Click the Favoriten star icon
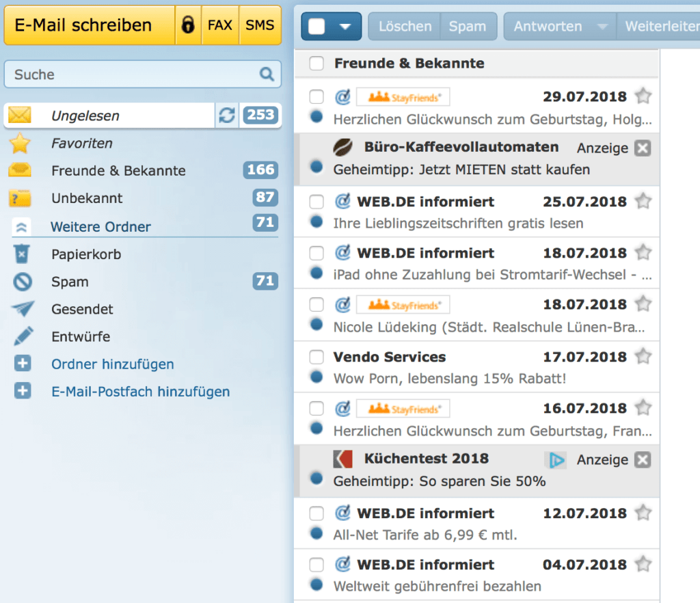This screenshot has height=603, width=700. pyautogui.click(x=20, y=143)
